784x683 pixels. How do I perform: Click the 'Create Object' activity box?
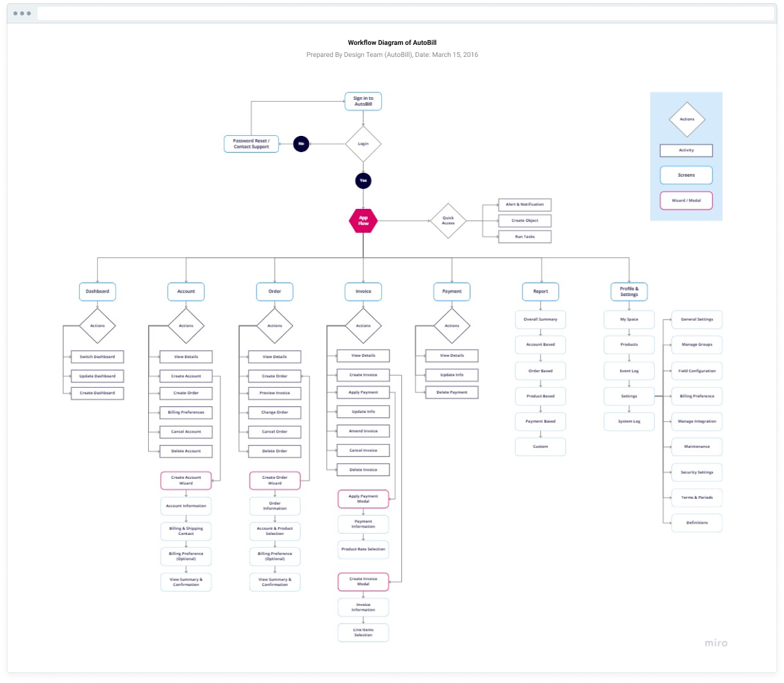[x=525, y=220]
